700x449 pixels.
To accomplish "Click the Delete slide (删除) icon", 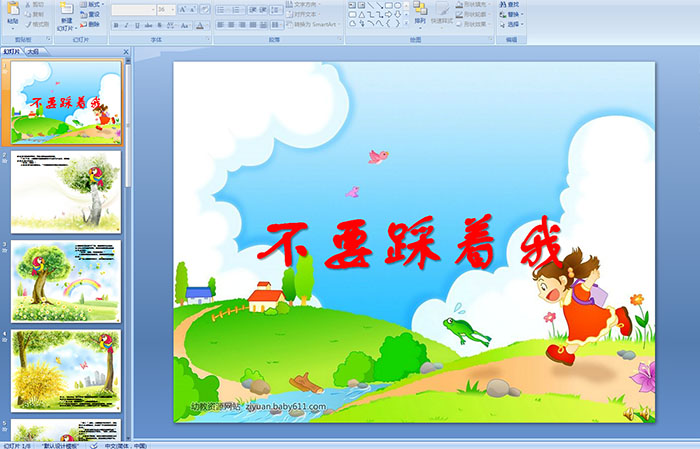I will 91,24.
